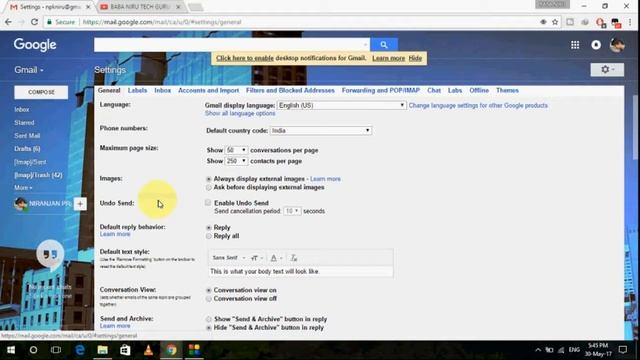
Task: Open Forwarding and POP/IMAP tab
Action: click(381, 90)
